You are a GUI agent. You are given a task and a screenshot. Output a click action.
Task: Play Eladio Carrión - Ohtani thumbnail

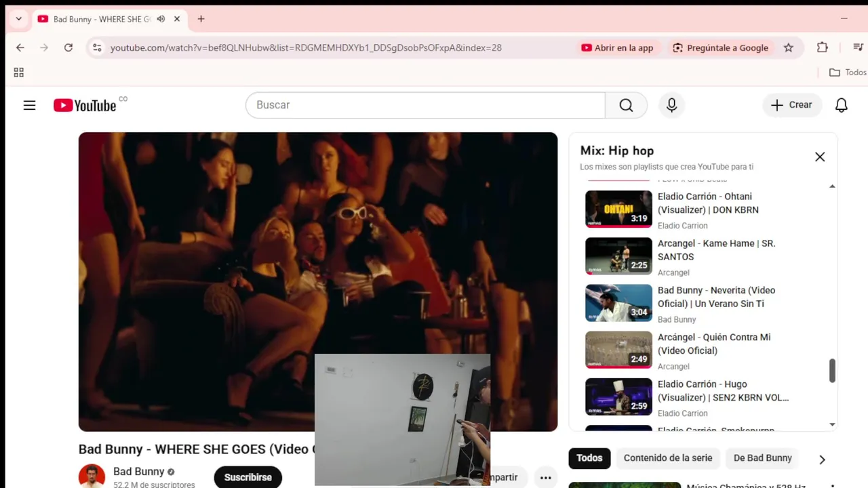618,209
